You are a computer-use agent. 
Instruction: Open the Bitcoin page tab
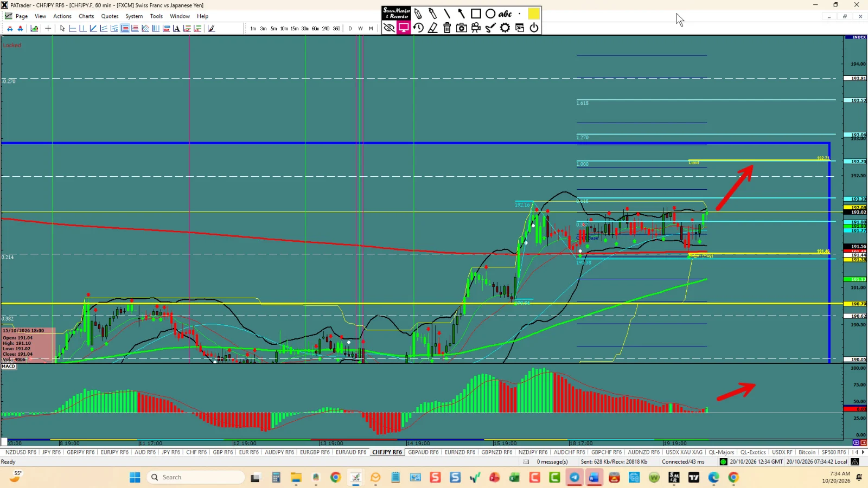tap(807, 452)
